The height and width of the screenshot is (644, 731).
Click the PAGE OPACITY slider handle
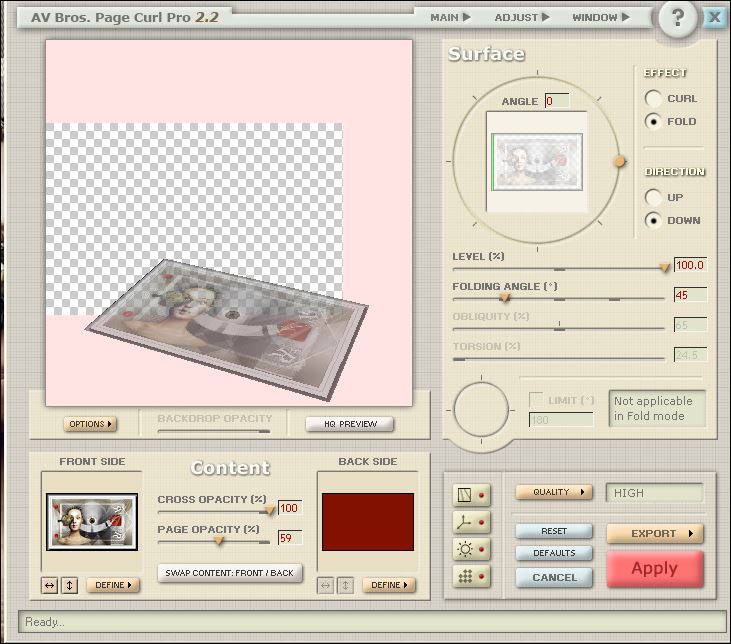(218, 541)
